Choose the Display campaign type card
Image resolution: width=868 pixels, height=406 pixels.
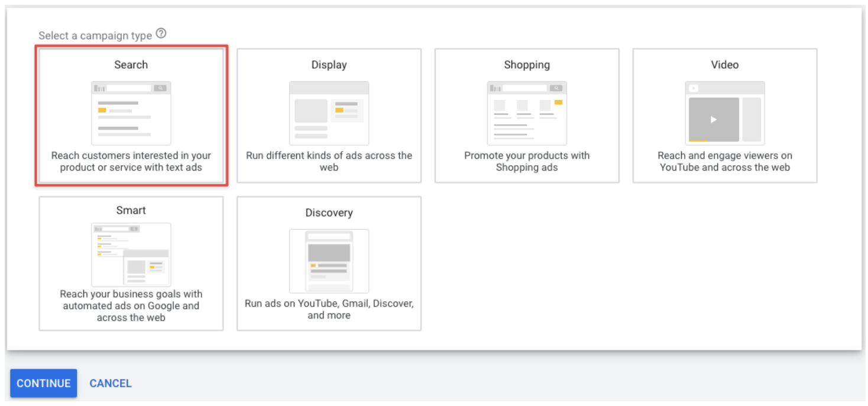point(329,115)
